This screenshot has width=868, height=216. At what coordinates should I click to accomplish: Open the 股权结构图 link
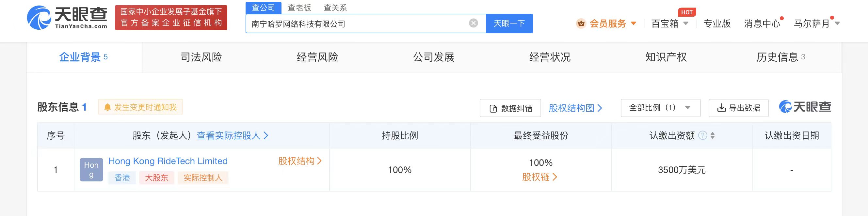tap(575, 108)
